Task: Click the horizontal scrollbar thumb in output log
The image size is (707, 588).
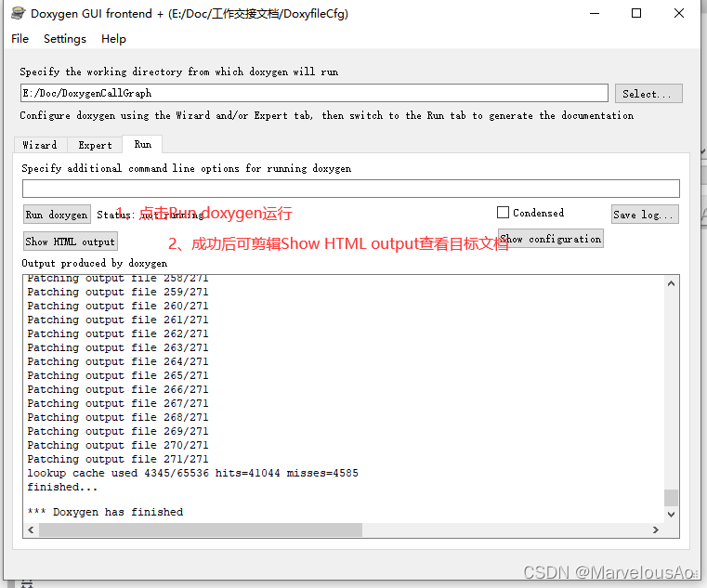Action: click(201, 529)
